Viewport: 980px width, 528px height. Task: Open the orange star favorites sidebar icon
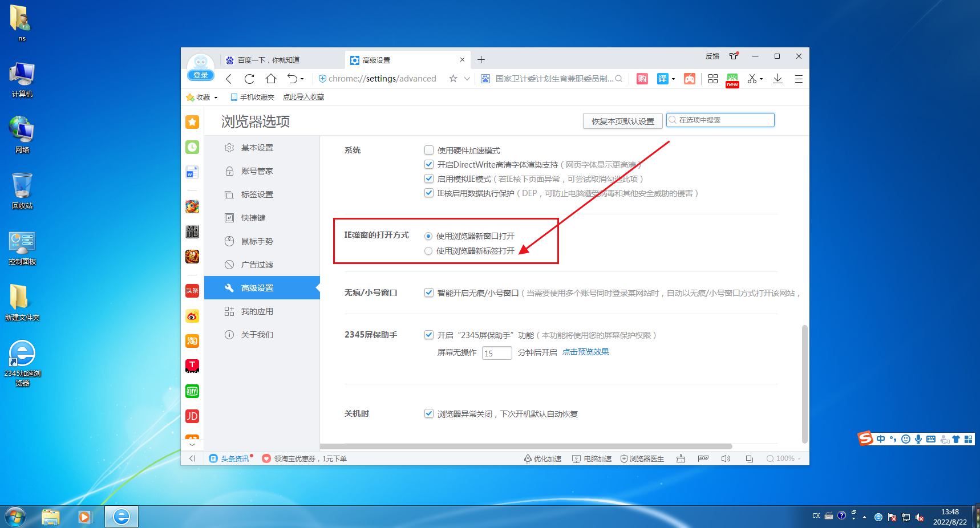click(x=192, y=121)
